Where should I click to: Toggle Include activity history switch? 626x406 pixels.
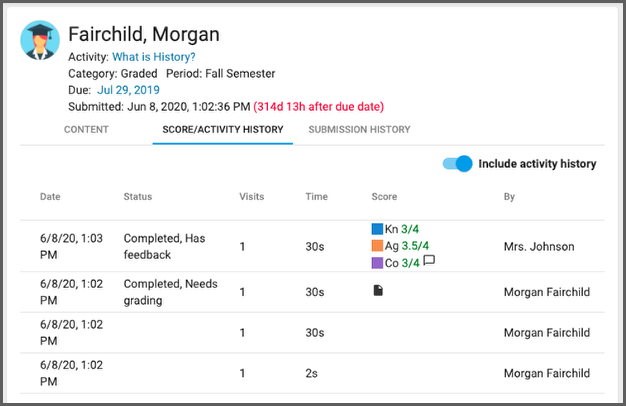[x=458, y=164]
